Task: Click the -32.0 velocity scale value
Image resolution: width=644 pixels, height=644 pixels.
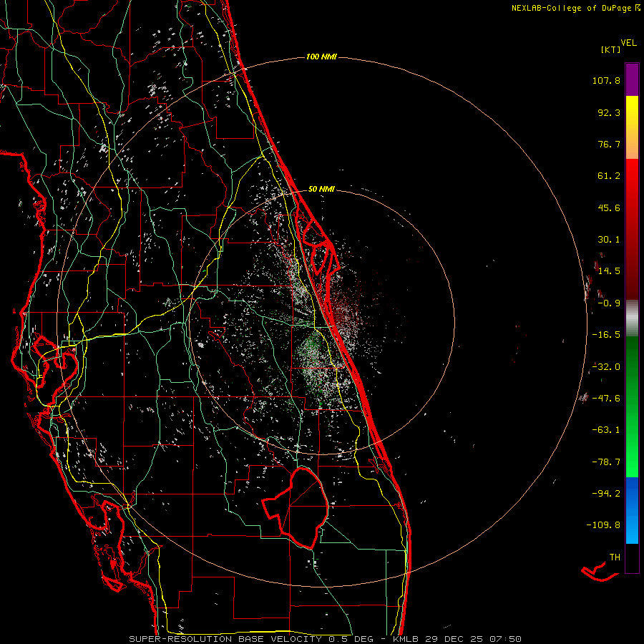Action: (606, 367)
